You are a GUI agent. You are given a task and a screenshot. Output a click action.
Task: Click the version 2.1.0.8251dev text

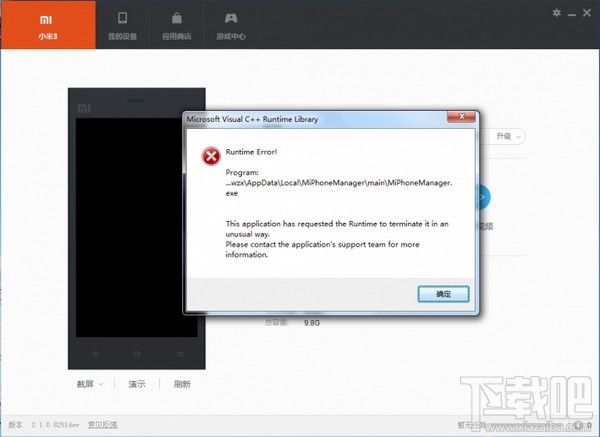point(44,425)
